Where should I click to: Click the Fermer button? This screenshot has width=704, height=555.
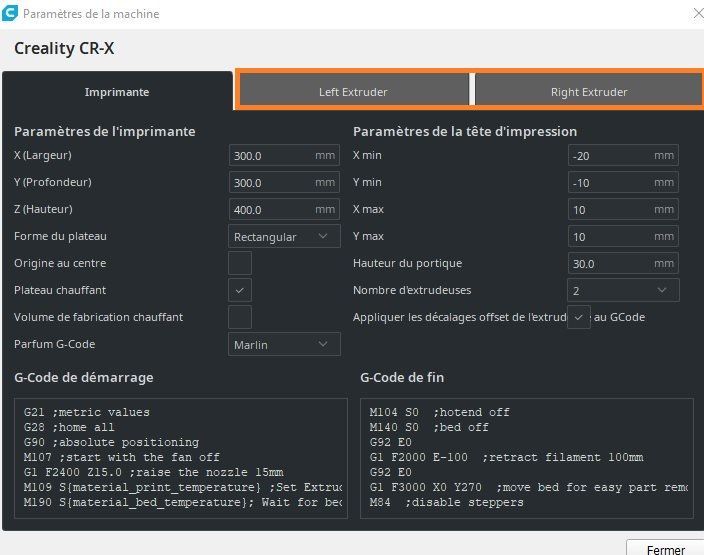point(665,549)
